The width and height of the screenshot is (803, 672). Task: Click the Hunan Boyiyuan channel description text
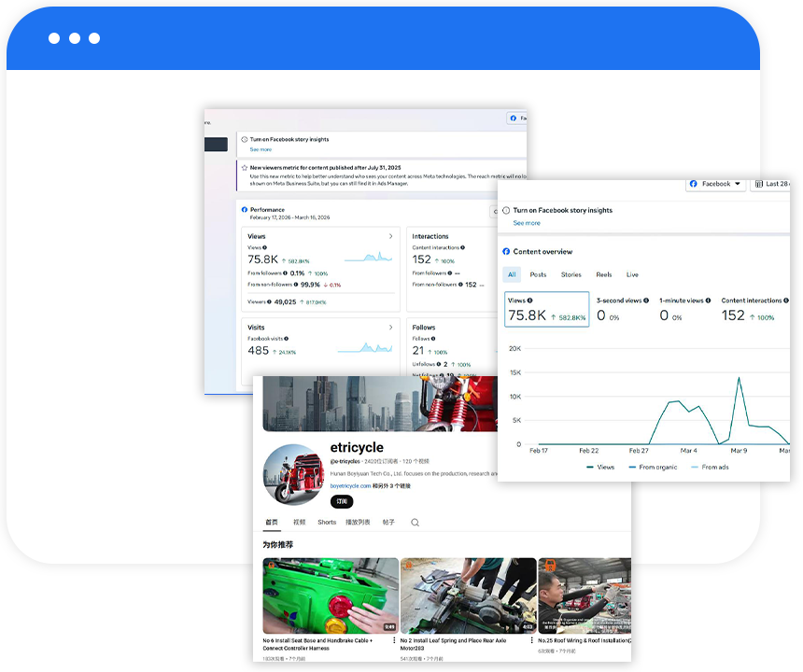tap(414, 474)
